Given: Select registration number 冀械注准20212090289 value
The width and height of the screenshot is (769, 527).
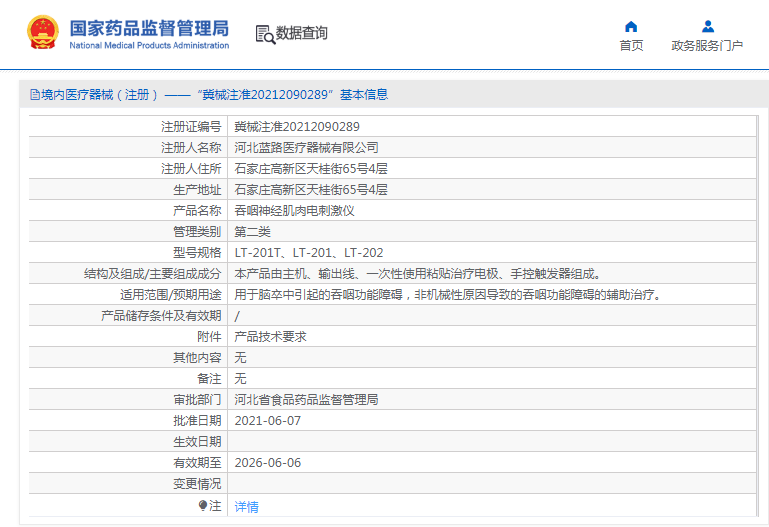Looking at the screenshot, I should point(297,127).
